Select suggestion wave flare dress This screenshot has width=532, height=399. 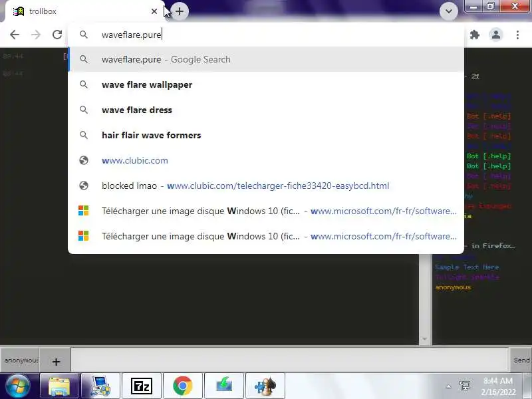pos(266,110)
